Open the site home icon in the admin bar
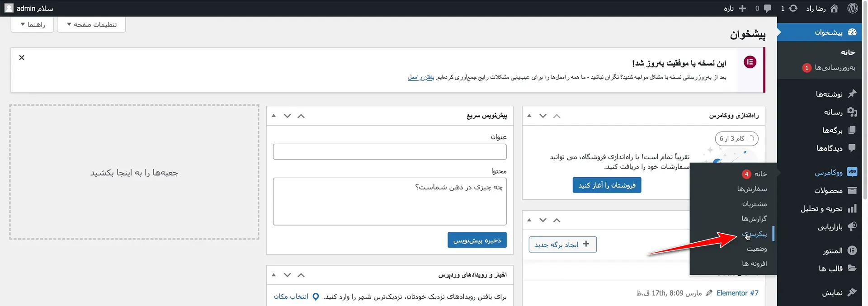The image size is (868, 306). [834, 8]
